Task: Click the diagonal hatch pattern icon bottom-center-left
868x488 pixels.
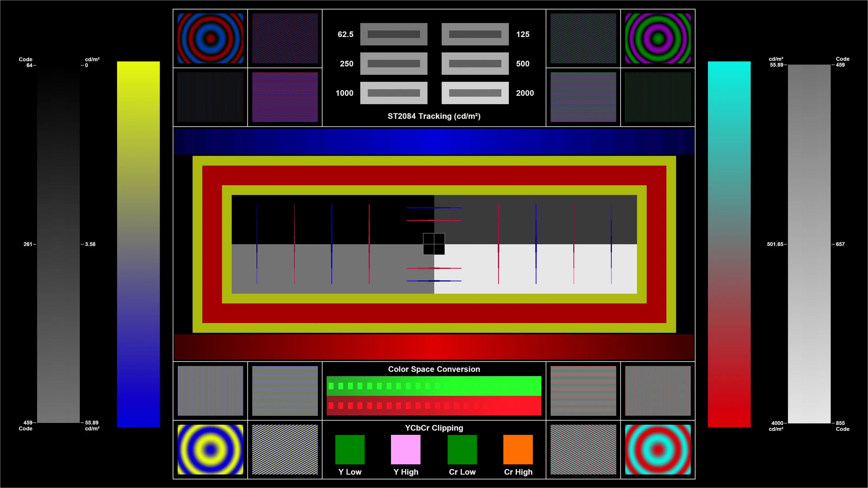Action: 285,450
